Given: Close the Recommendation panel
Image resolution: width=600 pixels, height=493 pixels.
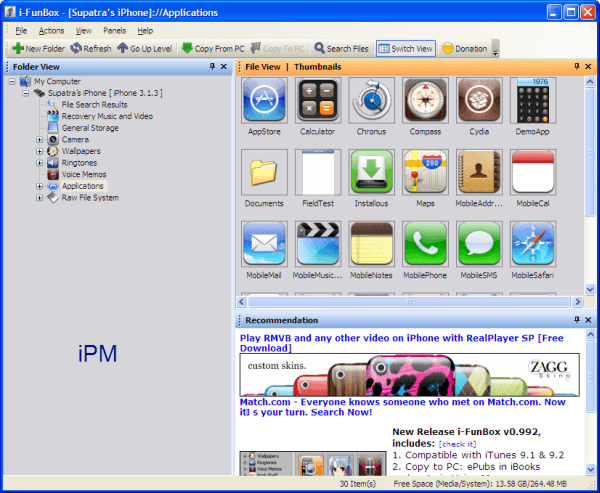Looking at the screenshot, I should (589, 320).
